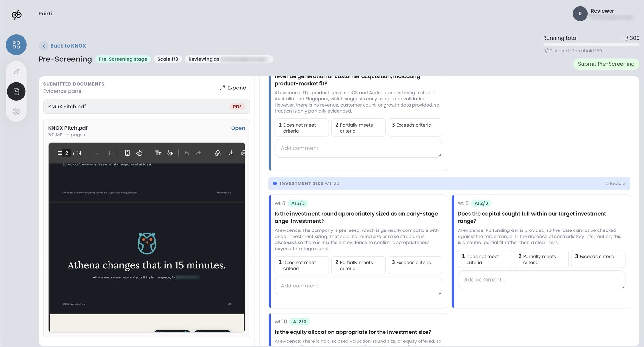Click the running total progress bar
644x347 pixels.
tap(591, 45)
